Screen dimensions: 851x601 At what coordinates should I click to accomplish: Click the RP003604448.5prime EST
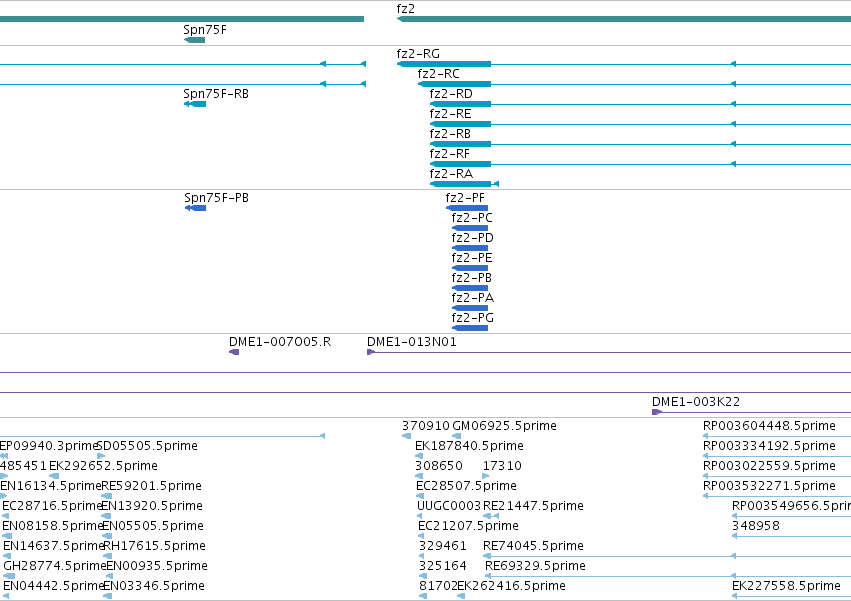click(777, 436)
